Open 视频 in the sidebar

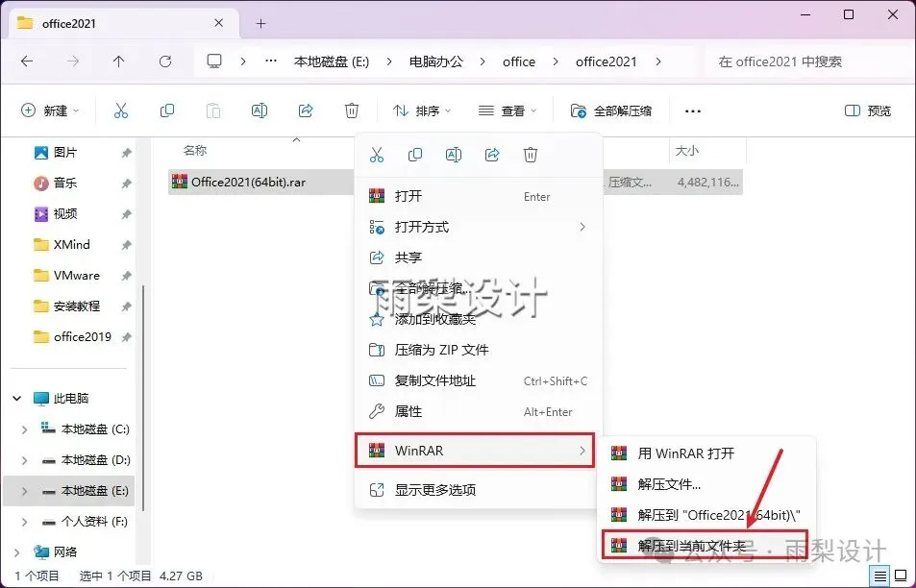(64, 214)
